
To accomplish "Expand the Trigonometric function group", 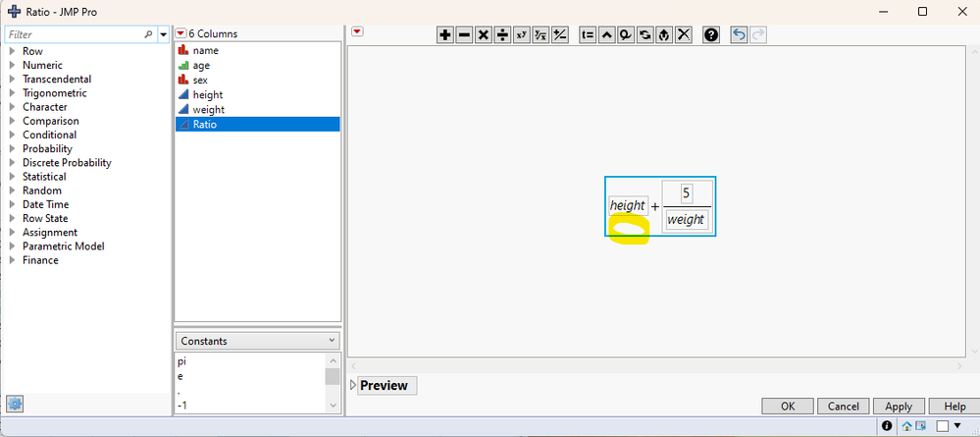I will tap(12, 93).
